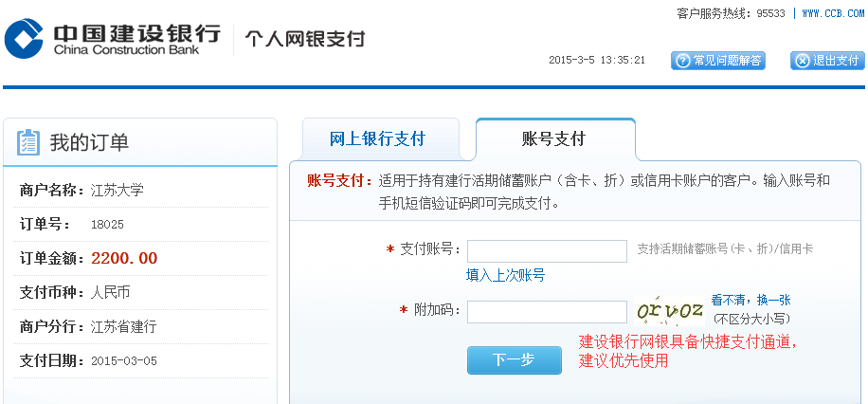Click the China Construction Bank logo icon
The height and width of the screenshot is (404, 868).
click(x=24, y=38)
